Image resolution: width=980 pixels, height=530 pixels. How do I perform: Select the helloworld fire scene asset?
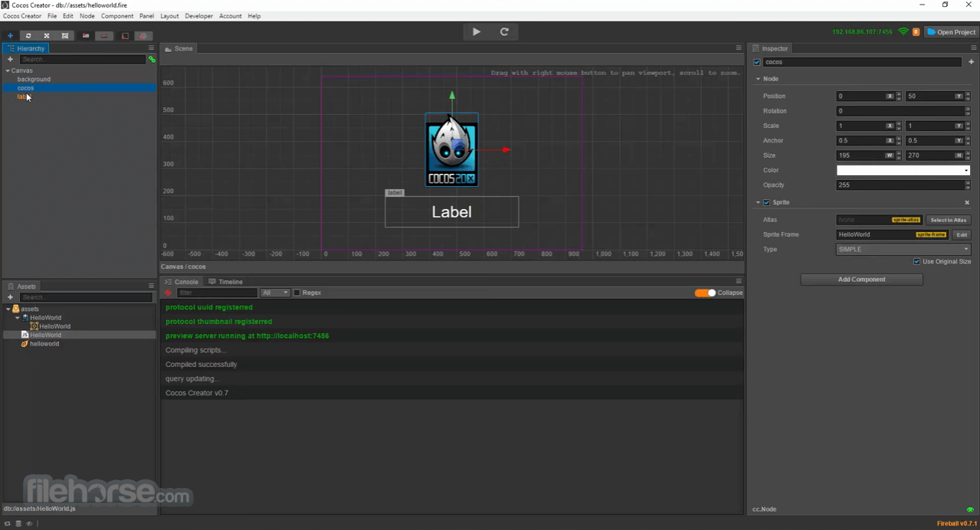(44, 344)
